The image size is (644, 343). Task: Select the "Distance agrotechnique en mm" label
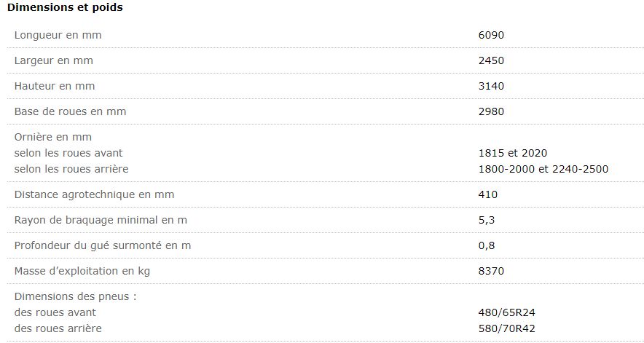(x=94, y=194)
